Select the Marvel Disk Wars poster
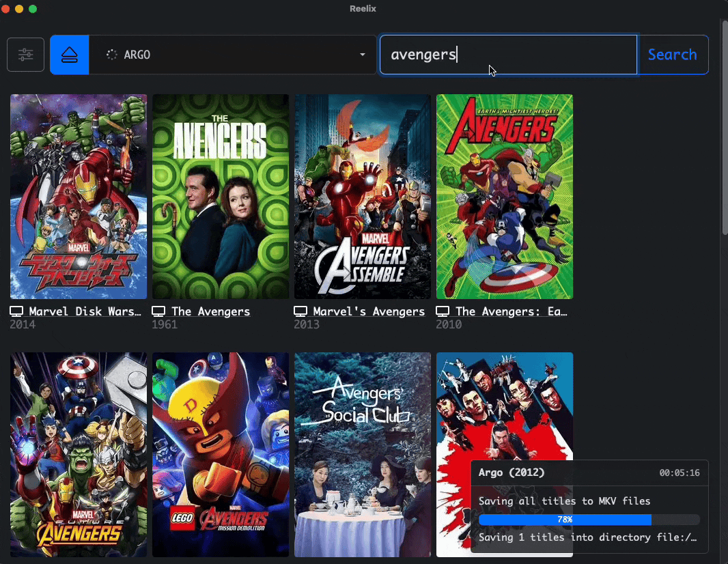 coord(79,197)
